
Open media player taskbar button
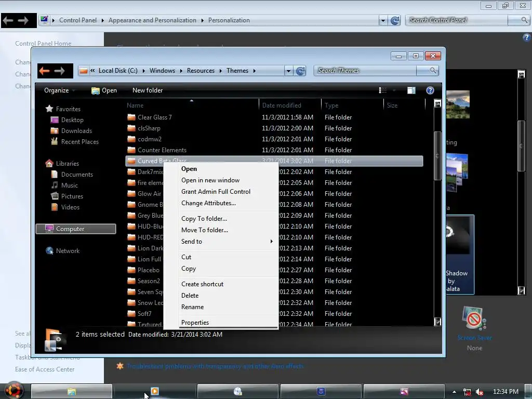pyautogui.click(x=155, y=391)
